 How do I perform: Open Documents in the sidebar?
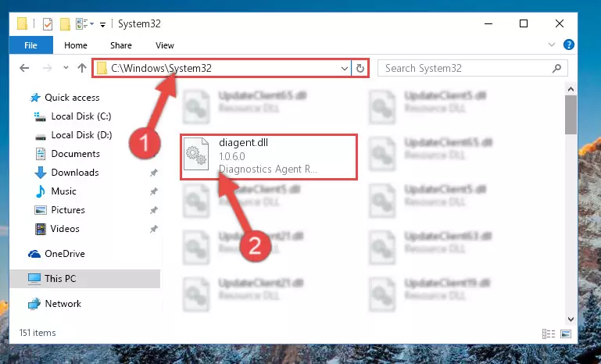tap(76, 154)
